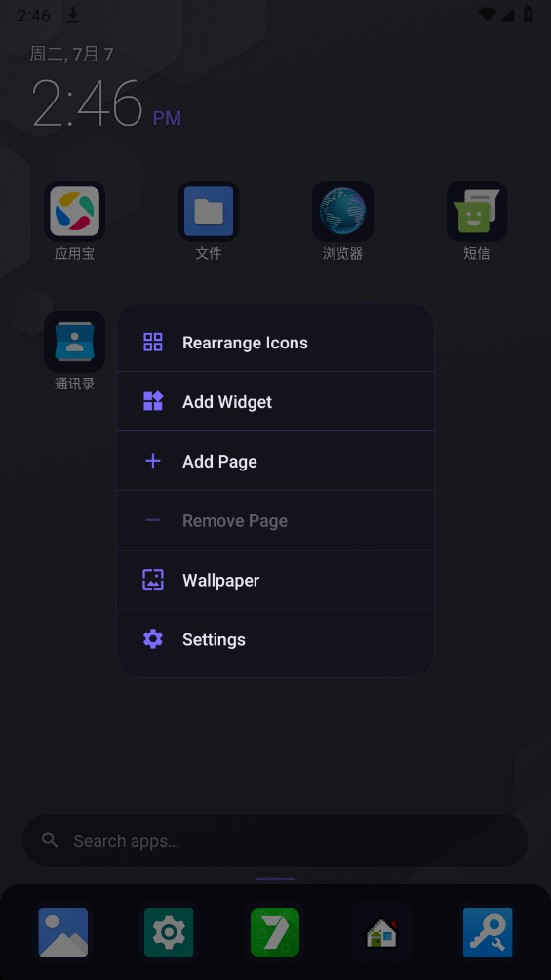Launch the blue key-wrench dock app
551x980 pixels.
(x=488, y=932)
